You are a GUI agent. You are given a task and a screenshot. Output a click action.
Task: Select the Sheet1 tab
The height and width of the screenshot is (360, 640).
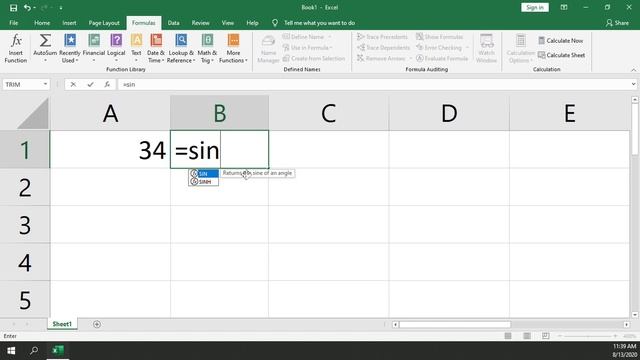tap(62, 324)
